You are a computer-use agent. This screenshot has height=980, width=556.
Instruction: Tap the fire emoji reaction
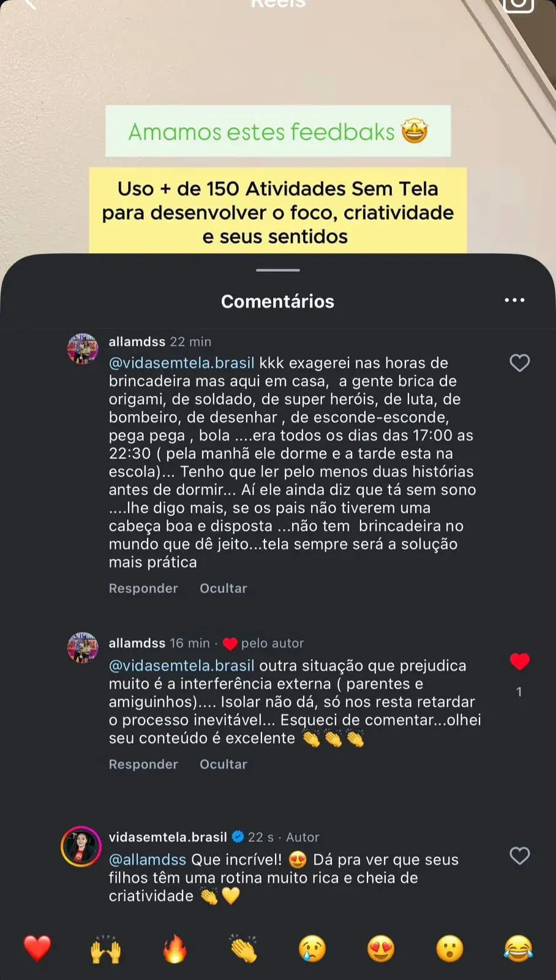click(x=175, y=949)
